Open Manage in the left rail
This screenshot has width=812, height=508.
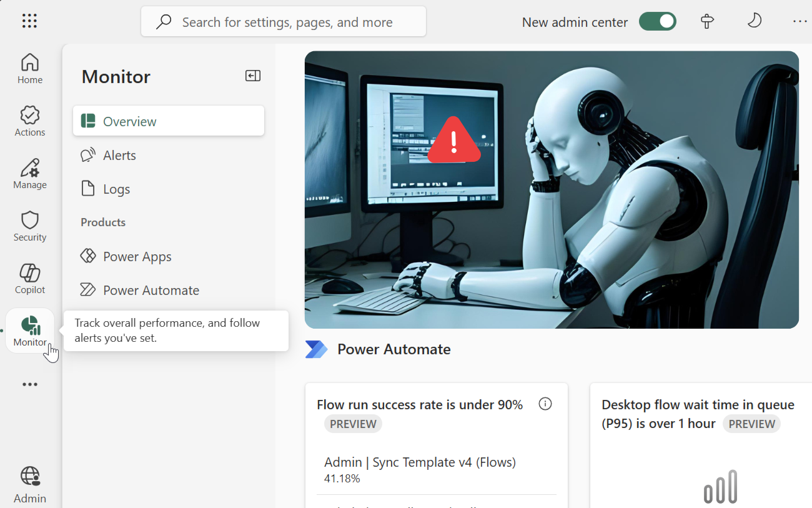30,174
